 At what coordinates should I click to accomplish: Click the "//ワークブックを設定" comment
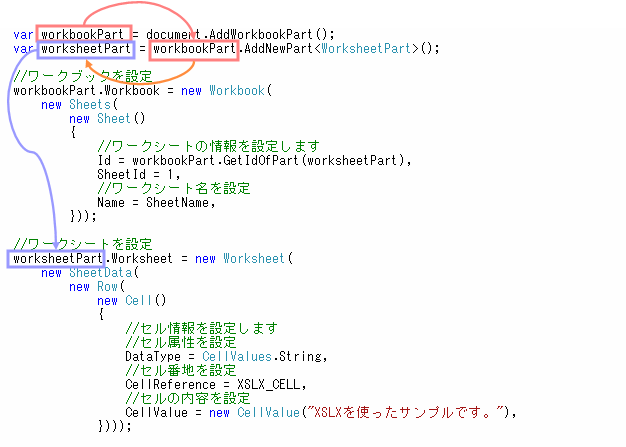point(83,76)
